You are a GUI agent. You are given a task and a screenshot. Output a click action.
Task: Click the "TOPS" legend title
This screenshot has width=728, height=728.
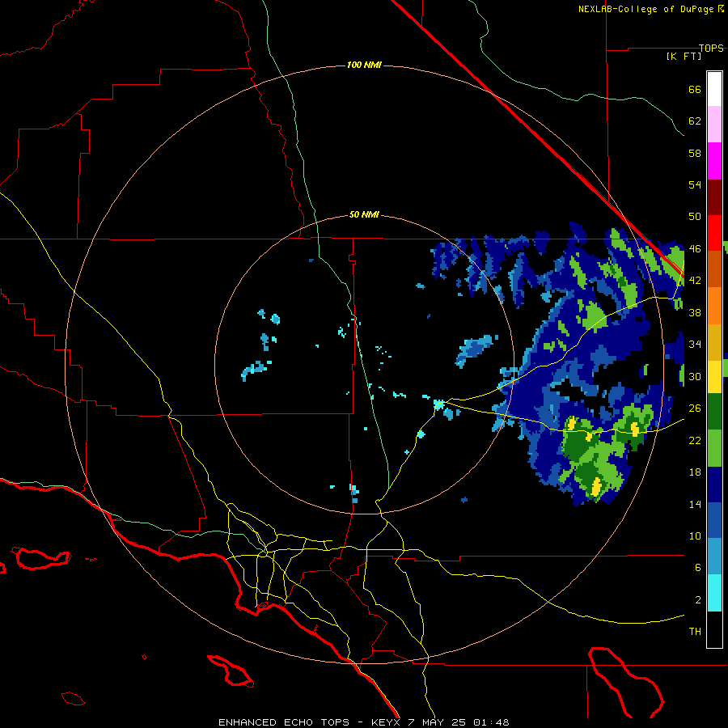click(x=711, y=48)
